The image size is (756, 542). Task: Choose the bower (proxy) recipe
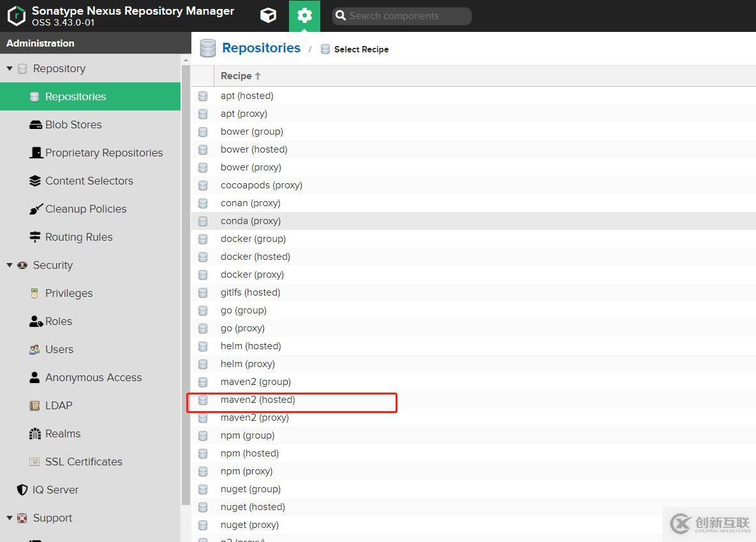pos(473,167)
